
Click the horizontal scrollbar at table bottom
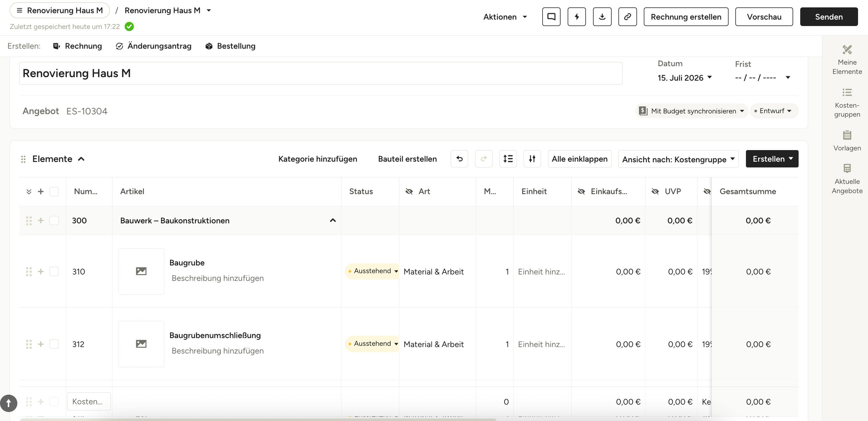(x=258, y=419)
